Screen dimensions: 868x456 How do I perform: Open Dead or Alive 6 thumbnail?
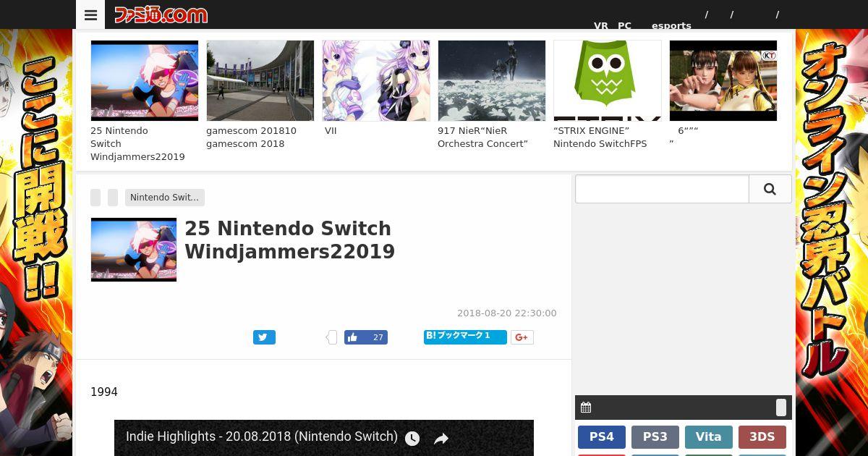(x=723, y=80)
